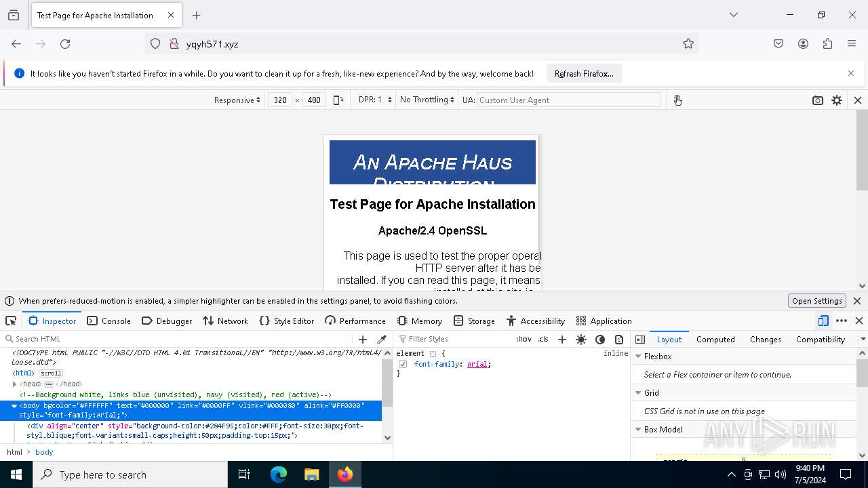Open recent browsing Firefox View icon
The height and width of the screenshot is (488, 868).
(13, 15)
